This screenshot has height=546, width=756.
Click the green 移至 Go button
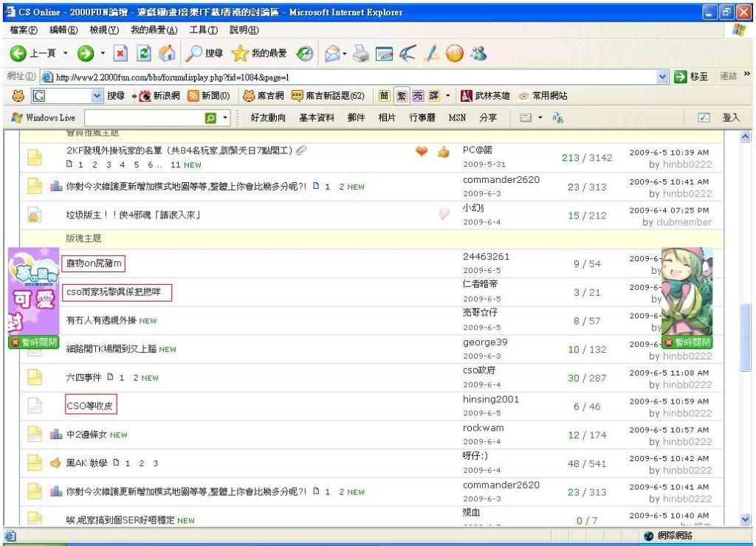pos(693,77)
